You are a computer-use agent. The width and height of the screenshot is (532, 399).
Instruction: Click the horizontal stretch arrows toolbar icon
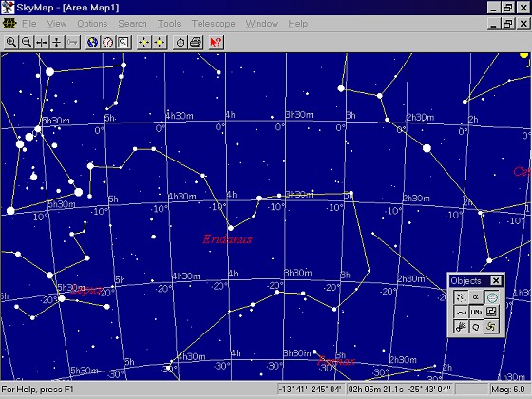click(42, 43)
